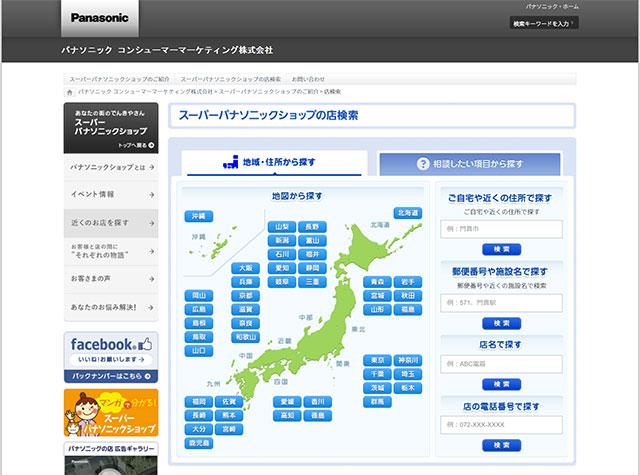
Task: Select お客様と店の間に それぞれの物語 in sidebar
Action: (x=111, y=251)
